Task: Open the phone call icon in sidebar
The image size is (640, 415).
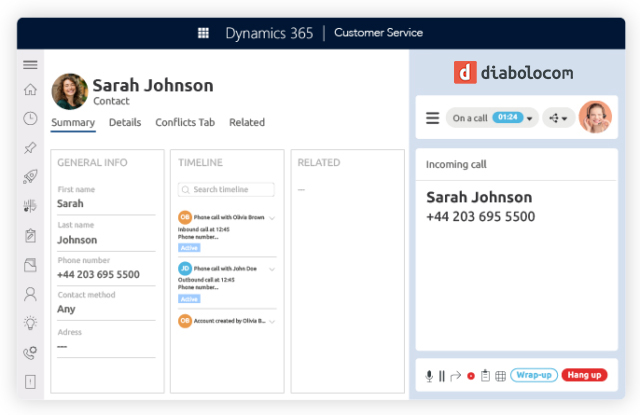Action: point(30,353)
